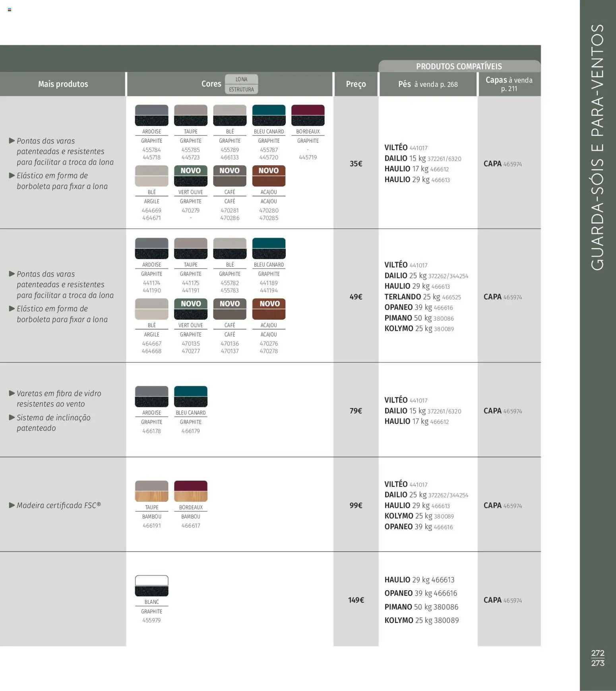This screenshot has width=616, height=691.
Task: Click the Preço column header
Action: [356, 84]
